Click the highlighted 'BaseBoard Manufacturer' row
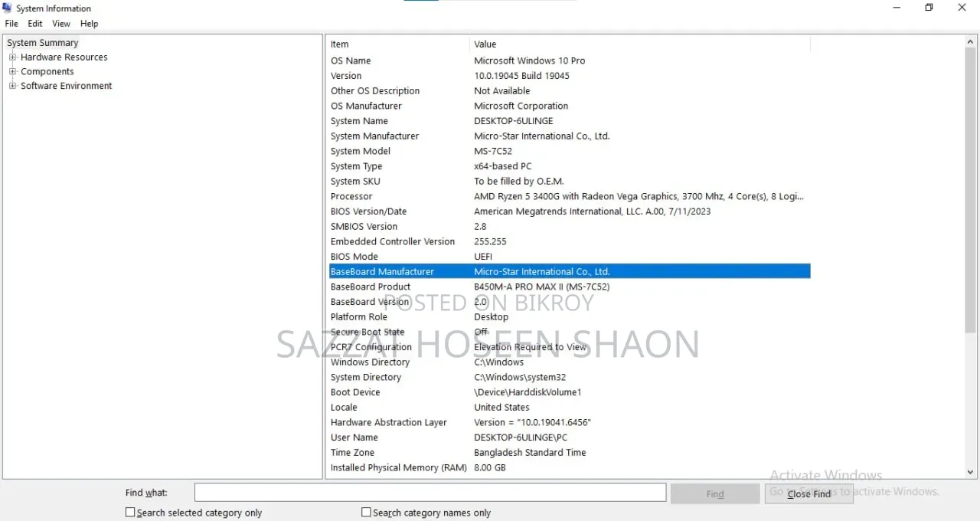The image size is (980, 521). click(x=570, y=271)
